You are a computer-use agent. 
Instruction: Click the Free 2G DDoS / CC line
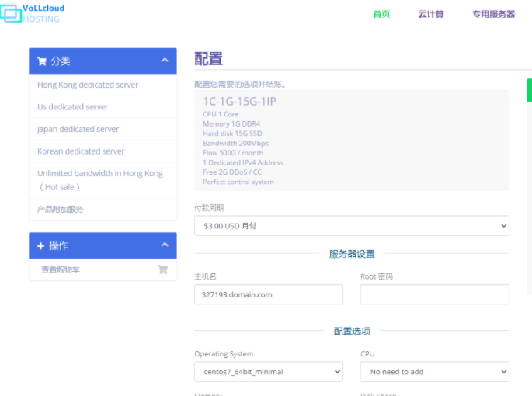coord(232,172)
